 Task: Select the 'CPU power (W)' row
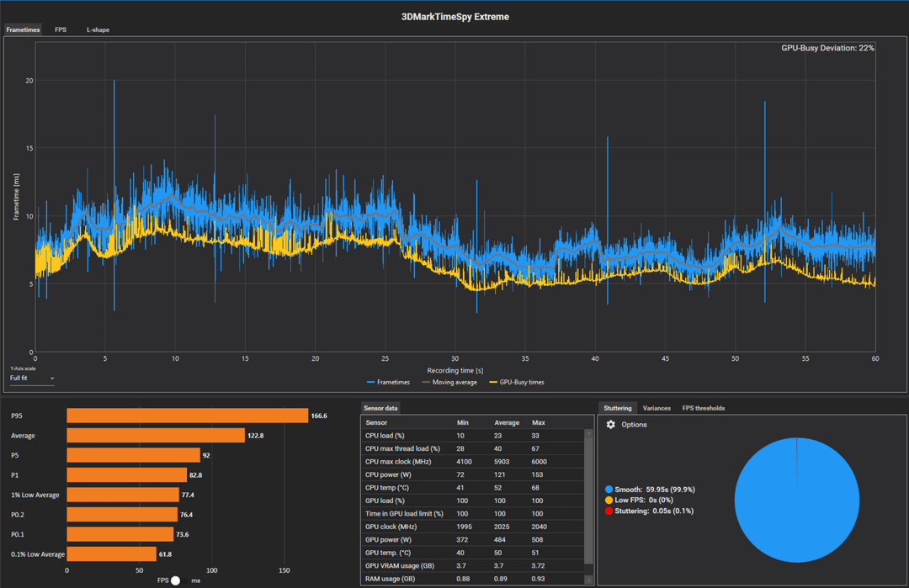[x=473, y=474]
